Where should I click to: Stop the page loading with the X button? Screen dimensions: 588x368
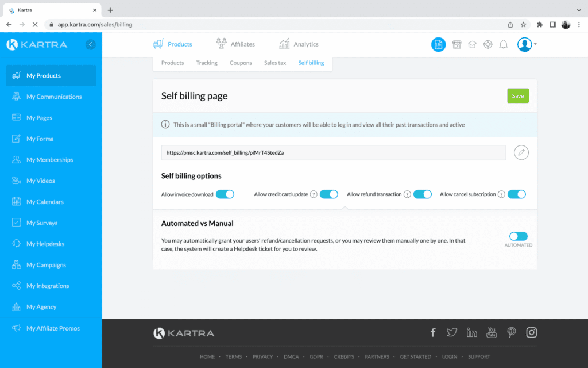[x=35, y=24]
